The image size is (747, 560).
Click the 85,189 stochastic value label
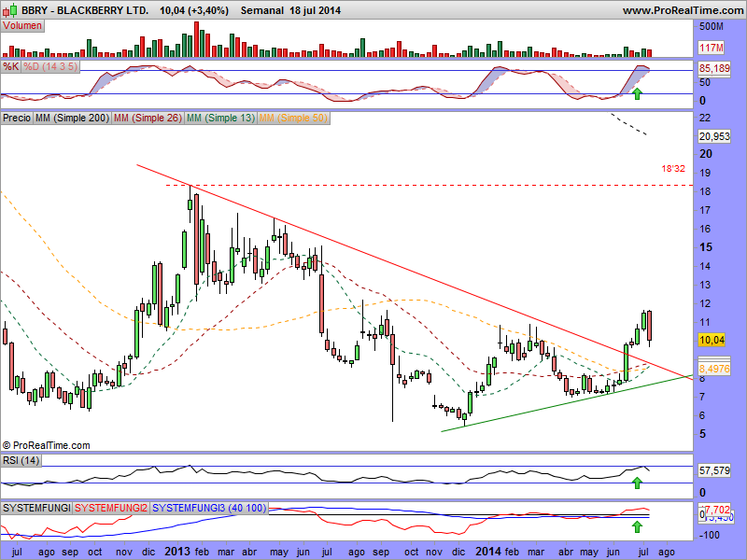[714, 68]
